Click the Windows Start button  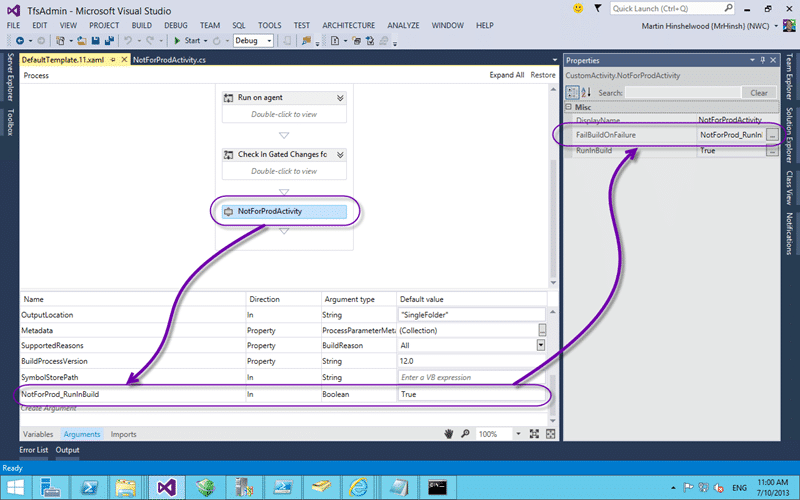(x=15, y=487)
